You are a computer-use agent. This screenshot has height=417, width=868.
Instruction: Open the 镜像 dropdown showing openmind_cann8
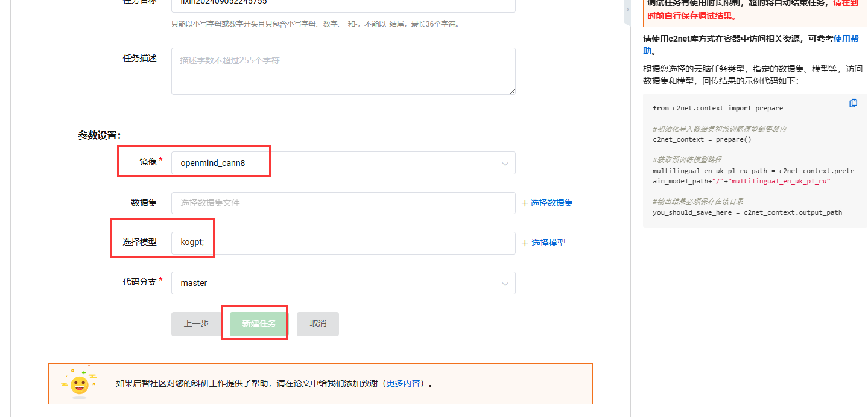343,163
